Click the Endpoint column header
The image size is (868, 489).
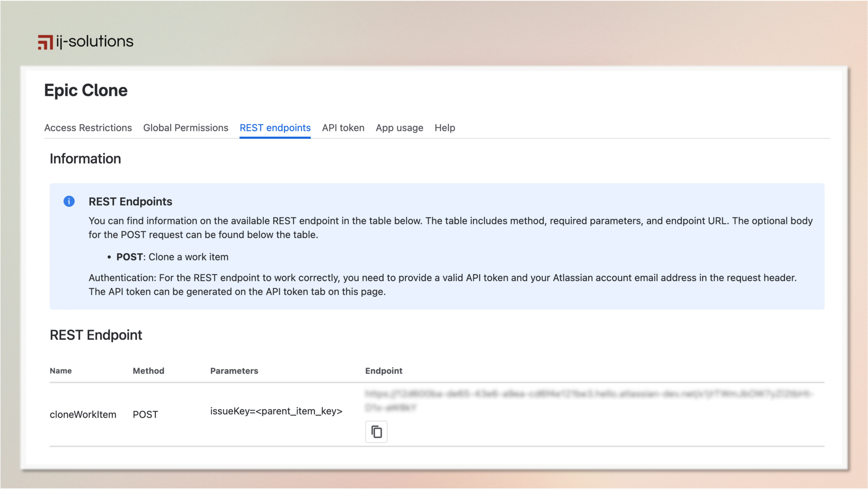pos(384,371)
